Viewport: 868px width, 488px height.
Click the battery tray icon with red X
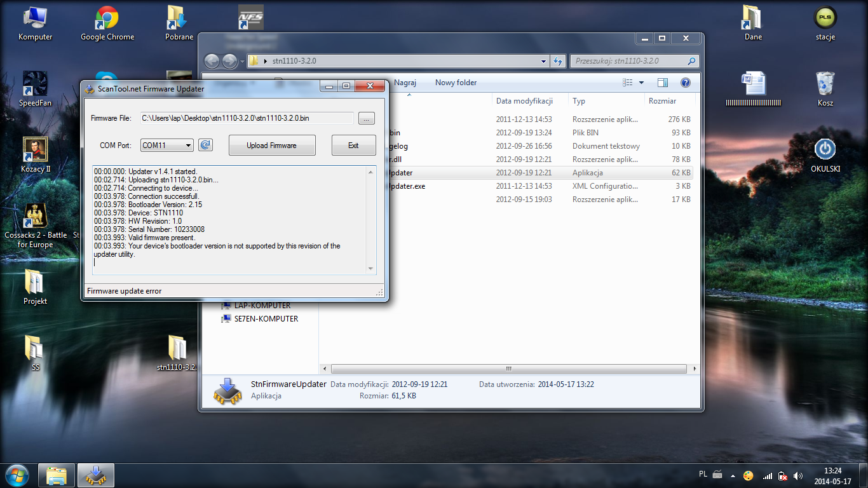click(783, 475)
